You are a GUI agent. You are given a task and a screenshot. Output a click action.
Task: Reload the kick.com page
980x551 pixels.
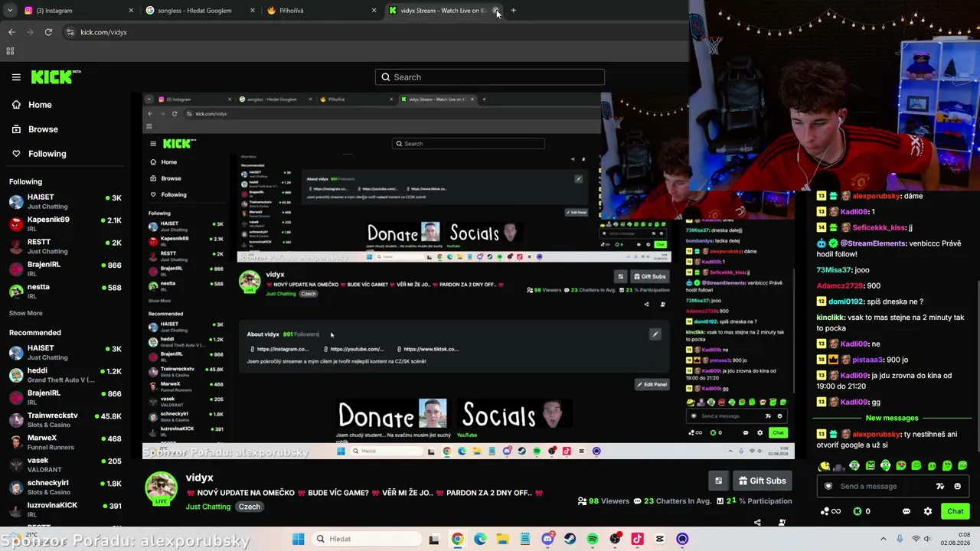pyautogui.click(x=48, y=32)
